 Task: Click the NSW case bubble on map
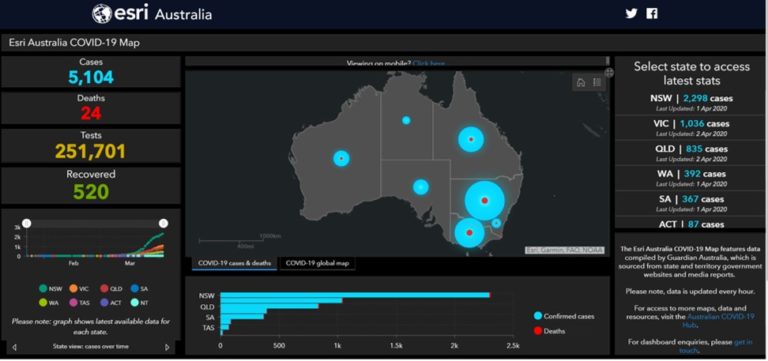point(484,200)
